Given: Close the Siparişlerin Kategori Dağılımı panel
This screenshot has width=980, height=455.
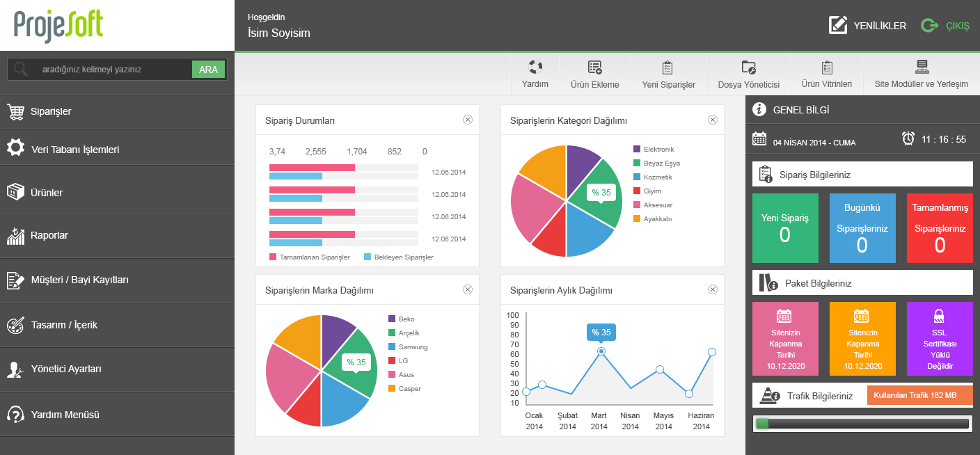Looking at the screenshot, I should (713, 120).
